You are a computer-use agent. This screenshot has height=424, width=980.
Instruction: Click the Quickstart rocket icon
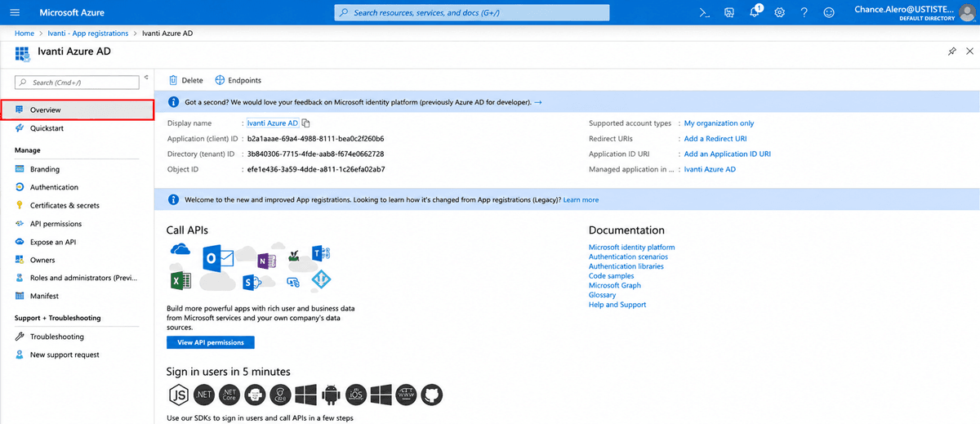pyautogui.click(x=20, y=128)
